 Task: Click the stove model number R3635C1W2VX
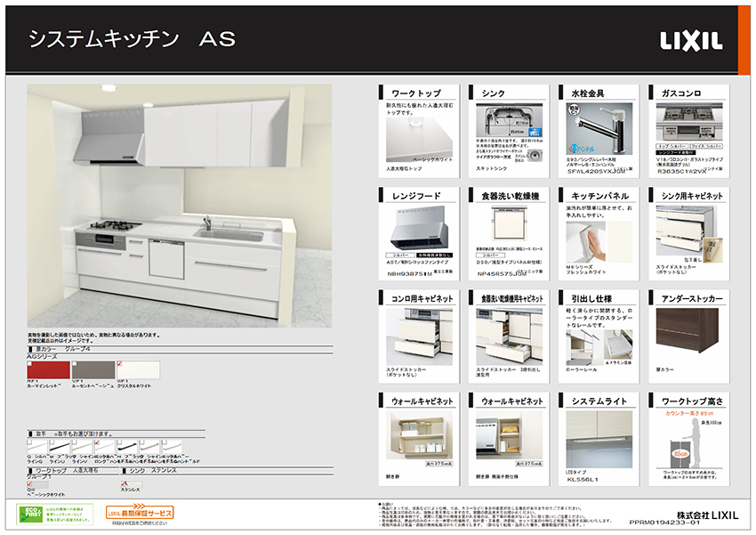point(683,171)
